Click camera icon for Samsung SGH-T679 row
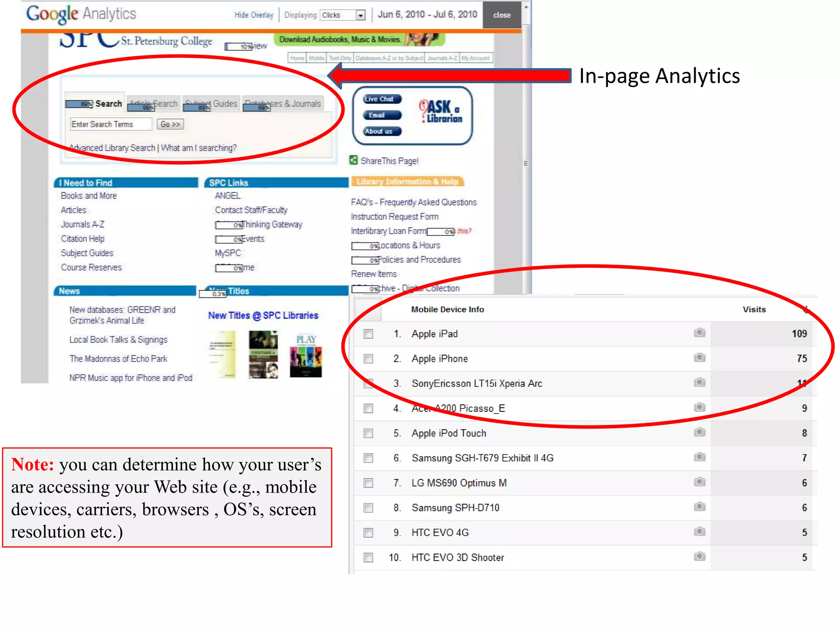 700,457
